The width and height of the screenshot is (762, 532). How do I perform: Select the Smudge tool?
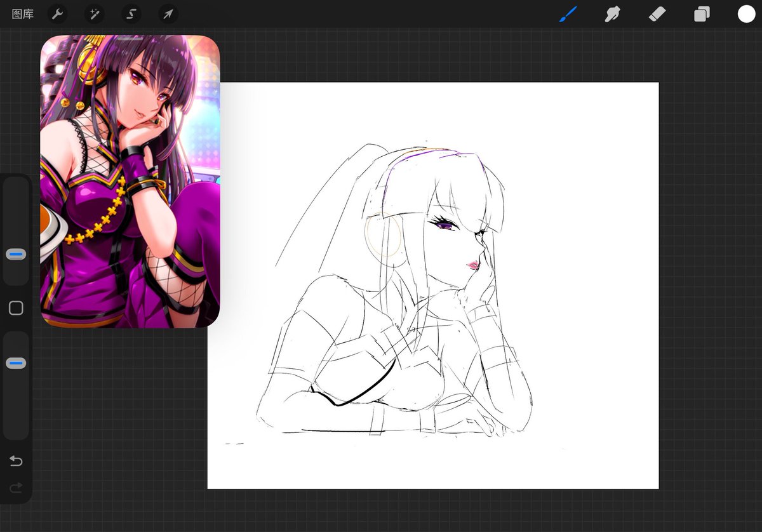tap(613, 14)
